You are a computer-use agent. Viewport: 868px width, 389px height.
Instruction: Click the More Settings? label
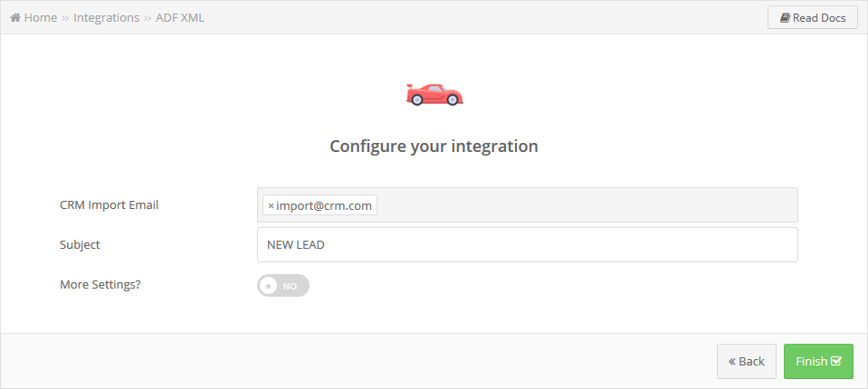coord(100,285)
